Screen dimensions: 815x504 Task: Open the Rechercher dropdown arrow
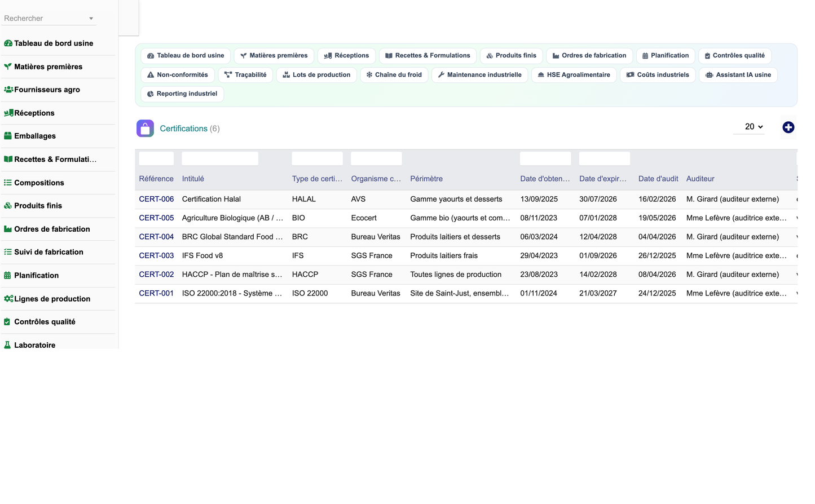point(91,19)
